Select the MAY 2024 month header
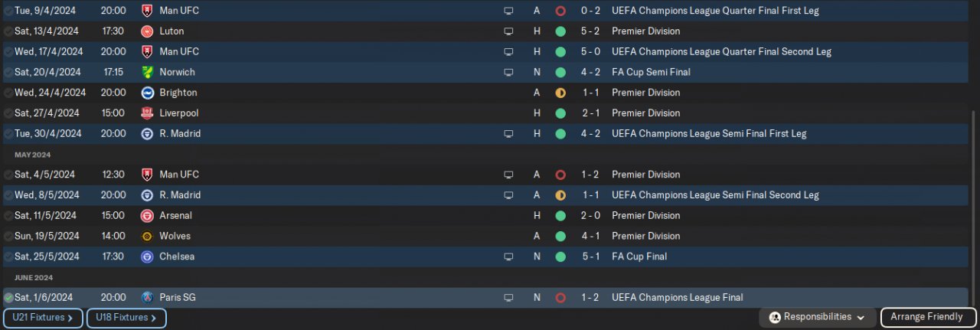Viewport: 980px width, 330px height. pos(34,155)
